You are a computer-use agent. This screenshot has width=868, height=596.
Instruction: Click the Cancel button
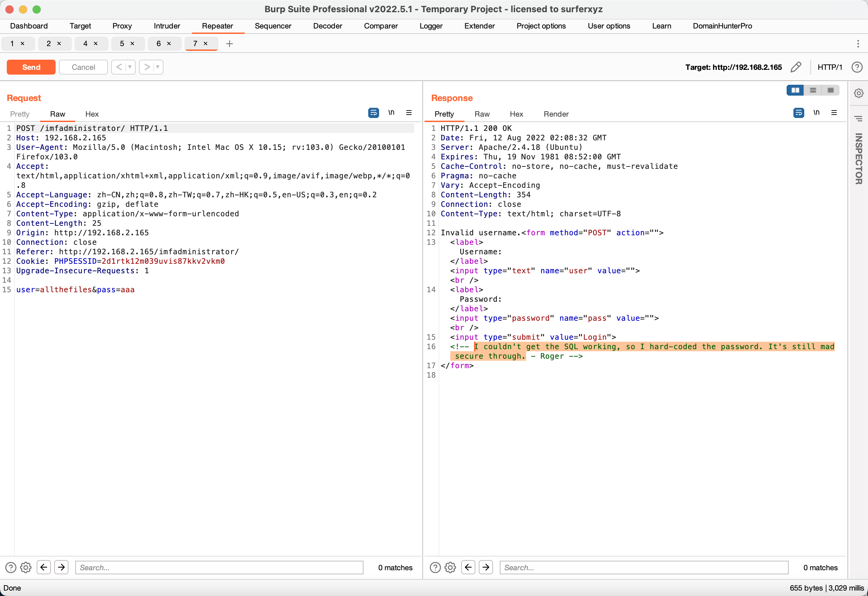(83, 67)
